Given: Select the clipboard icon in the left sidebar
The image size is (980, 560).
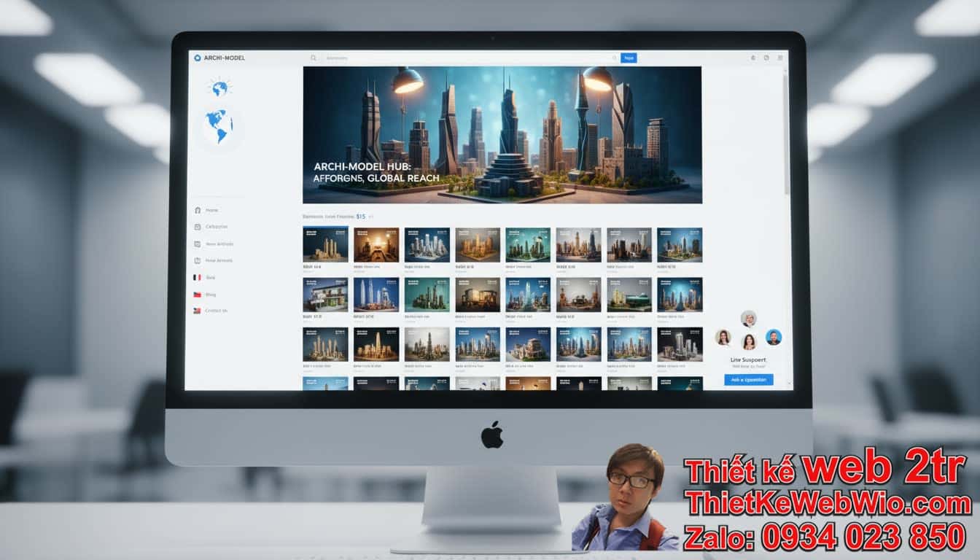Looking at the screenshot, I should (197, 260).
